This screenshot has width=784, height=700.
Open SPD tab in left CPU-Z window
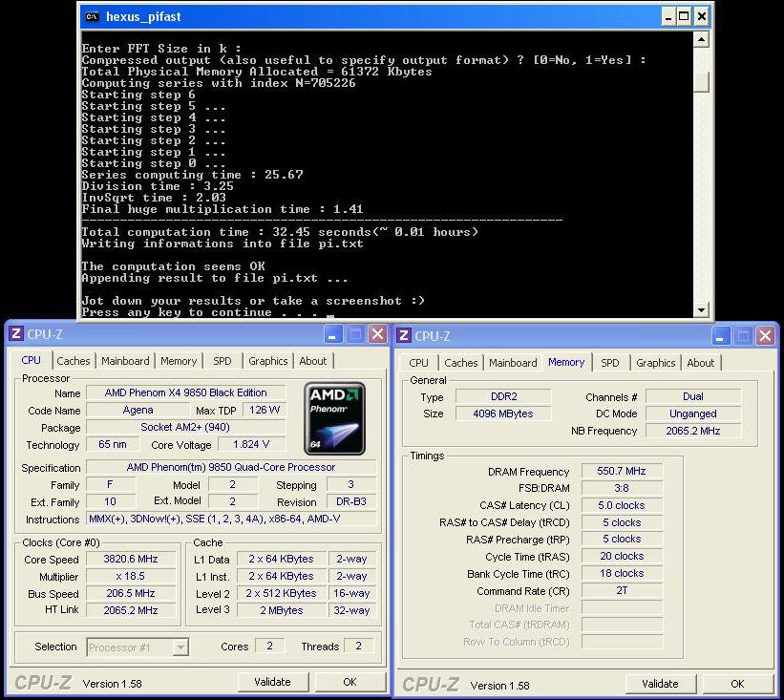tap(222, 361)
